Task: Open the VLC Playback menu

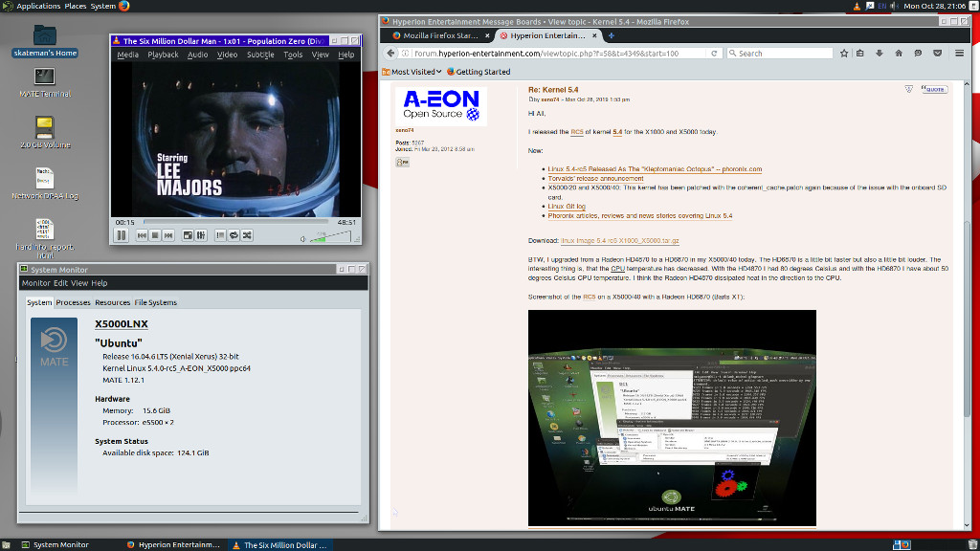Action: click(x=163, y=55)
